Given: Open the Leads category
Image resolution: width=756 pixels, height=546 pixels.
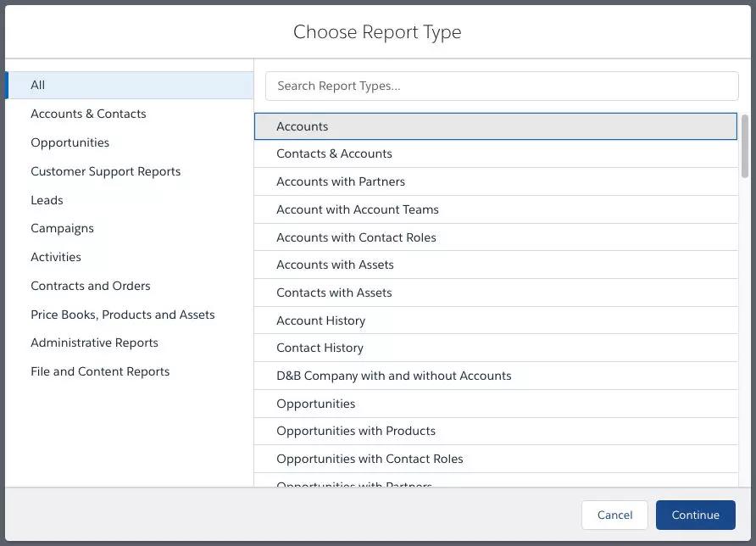Looking at the screenshot, I should coord(47,200).
